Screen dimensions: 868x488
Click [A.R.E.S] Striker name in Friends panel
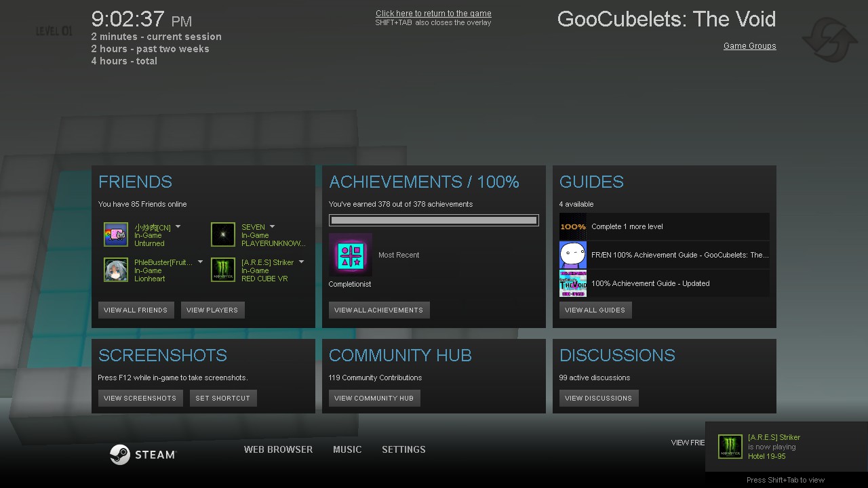pos(268,262)
